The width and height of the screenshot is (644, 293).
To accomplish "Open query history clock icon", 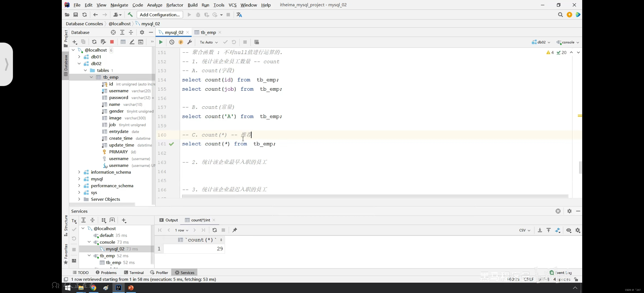I will click(172, 42).
